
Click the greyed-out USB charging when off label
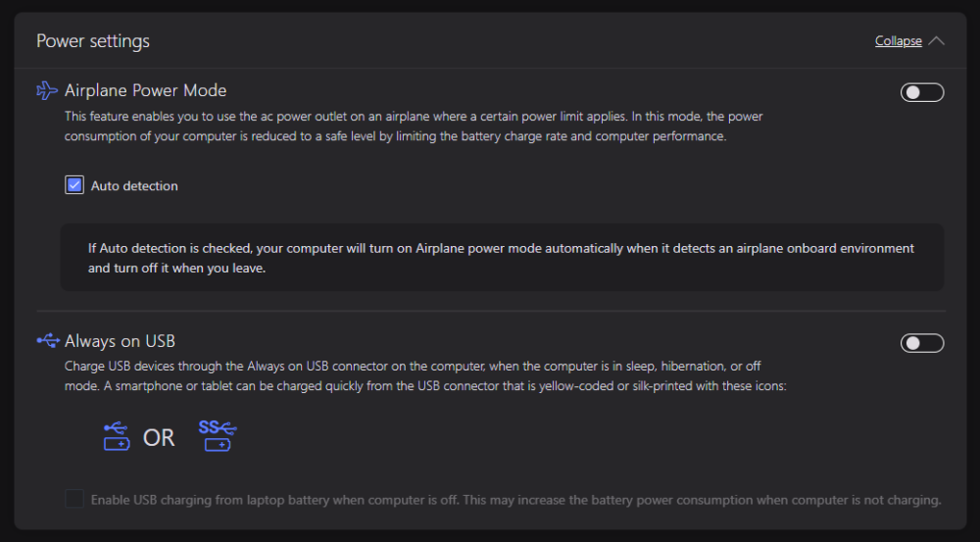[515, 500]
